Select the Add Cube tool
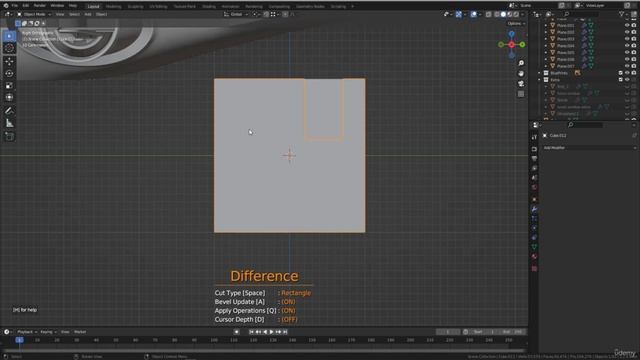Screen dimensions: 640x360 click(x=9, y=136)
